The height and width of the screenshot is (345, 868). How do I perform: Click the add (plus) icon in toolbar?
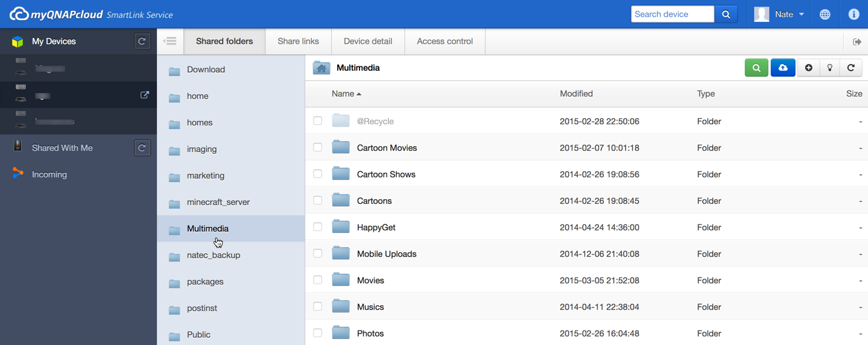point(808,68)
